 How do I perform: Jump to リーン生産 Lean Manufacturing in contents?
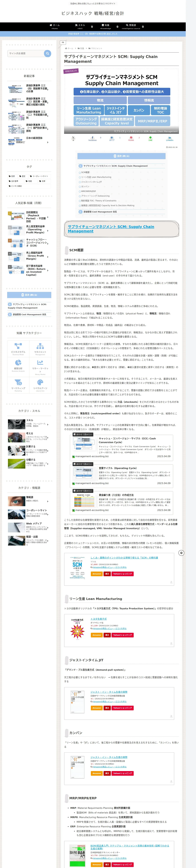tap(96, 177)
